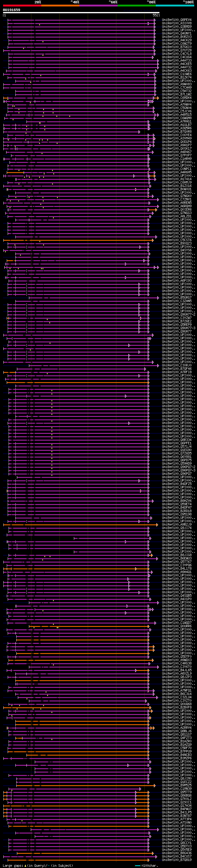Image resolution: width=197 pixels, height=868 pixels.
Task: Select the UniRef100_Q8R334 label
Action: 177,440
